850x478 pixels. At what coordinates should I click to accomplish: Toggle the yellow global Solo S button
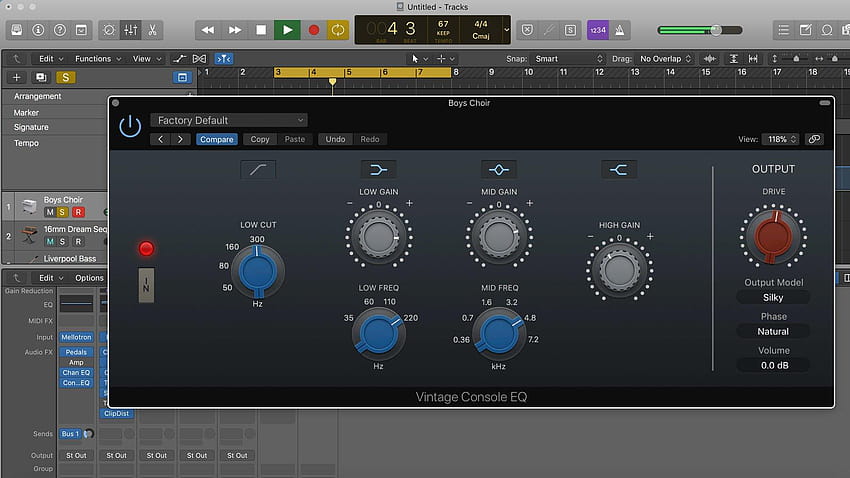click(x=66, y=77)
